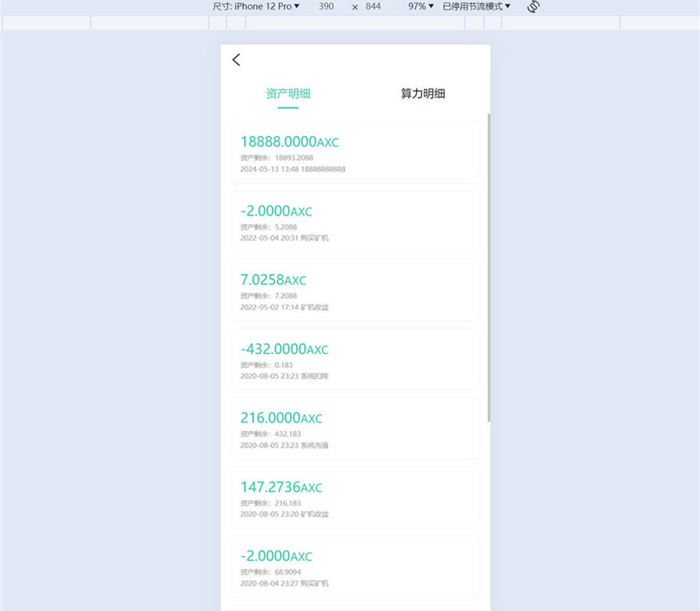The width and height of the screenshot is (700, 611).
Task: Rotate the device viewport orientation
Action: click(x=533, y=6)
